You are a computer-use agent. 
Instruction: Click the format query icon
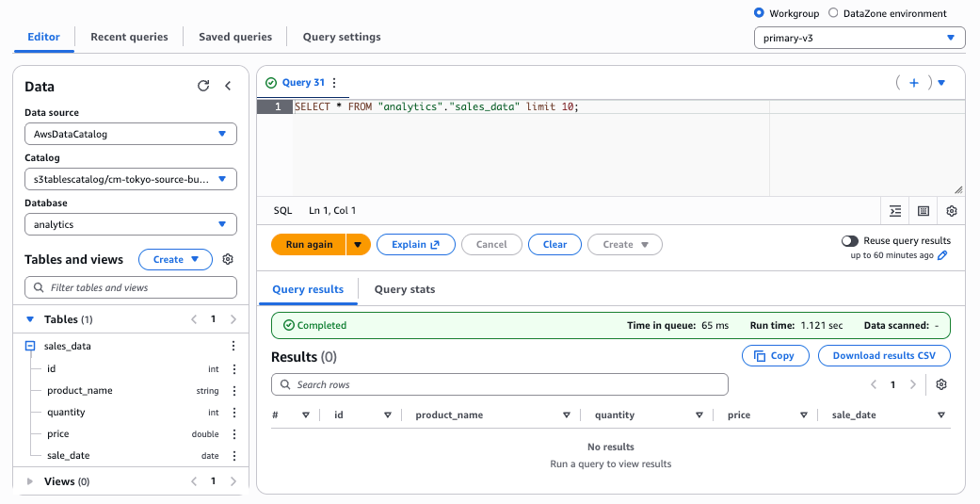[x=895, y=211]
